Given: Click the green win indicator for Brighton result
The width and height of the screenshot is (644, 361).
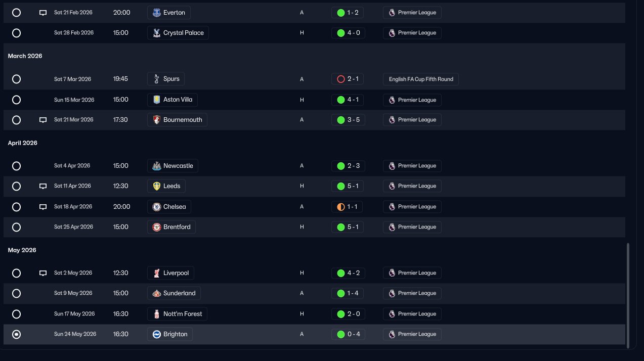Looking at the screenshot, I should tap(341, 334).
